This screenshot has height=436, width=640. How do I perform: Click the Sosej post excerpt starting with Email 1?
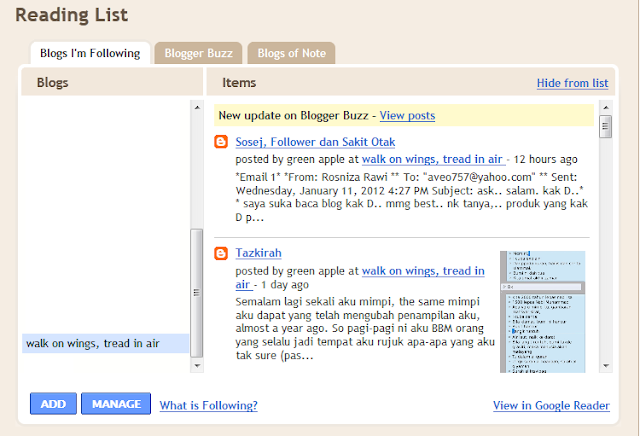[x=411, y=197]
